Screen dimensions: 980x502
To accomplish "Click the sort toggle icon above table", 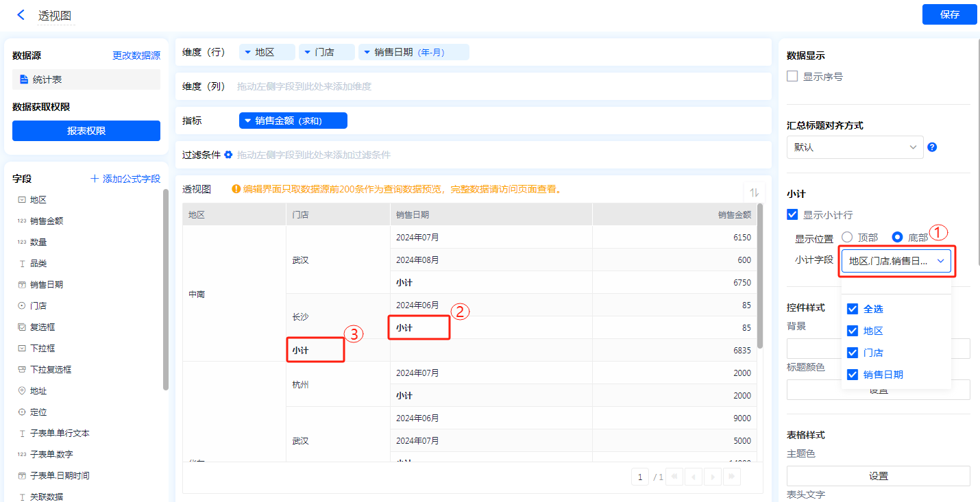I will coord(754,192).
